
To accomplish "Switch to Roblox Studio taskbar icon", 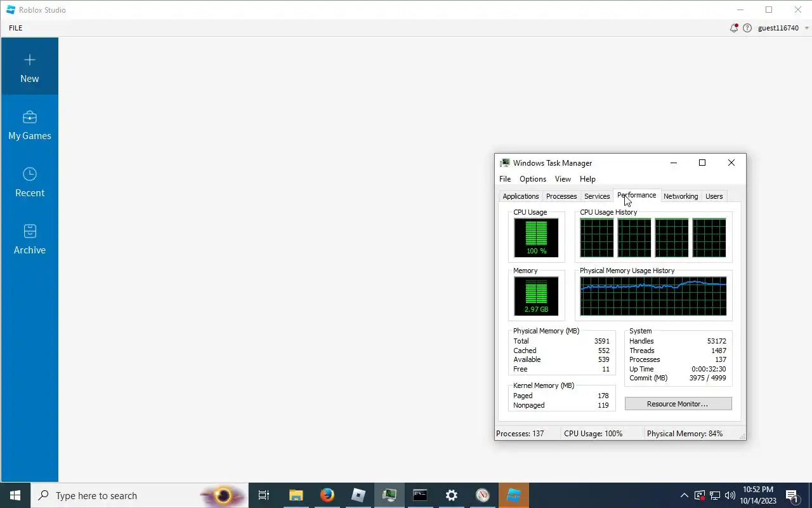I will coord(514,495).
